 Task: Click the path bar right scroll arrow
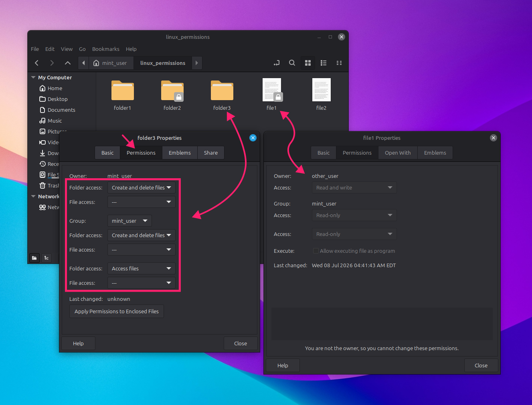point(196,63)
